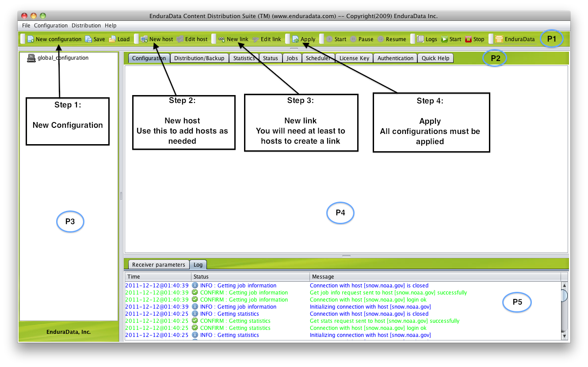The image size is (588, 367).
Task: Pause the distribution
Action: pyautogui.click(x=362, y=39)
